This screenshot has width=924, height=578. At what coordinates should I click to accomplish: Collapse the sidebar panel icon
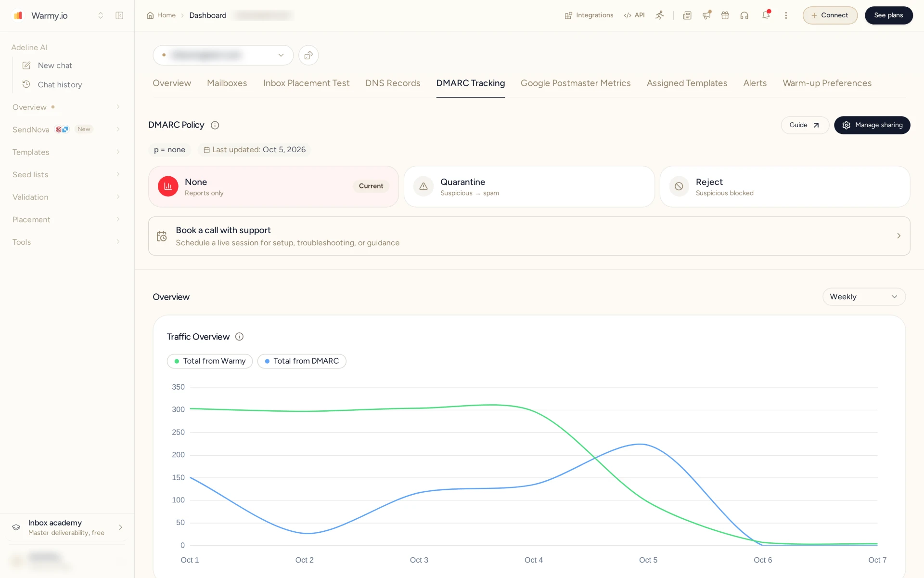tap(119, 15)
